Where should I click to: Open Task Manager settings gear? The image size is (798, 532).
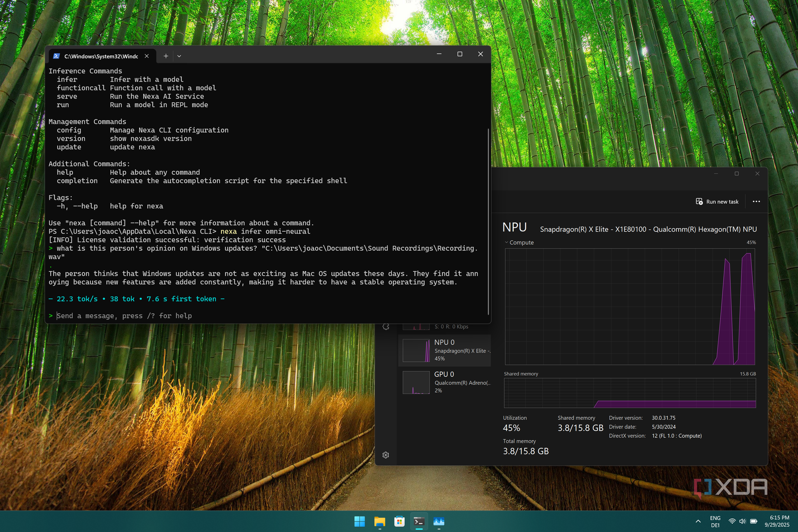coord(385,455)
